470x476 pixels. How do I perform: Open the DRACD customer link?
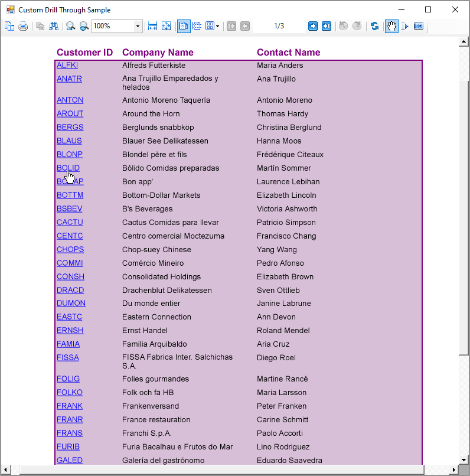[x=70, y=290]
